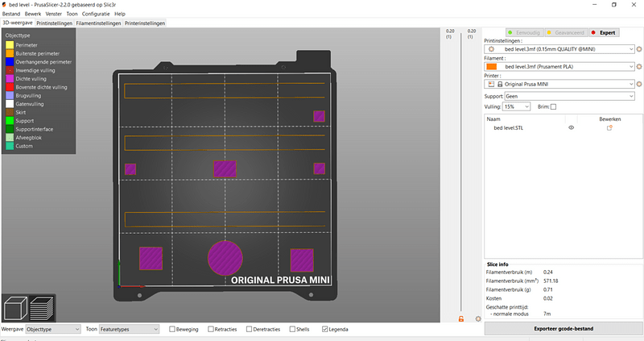This screenshot has height=341, width=644.
Task: Click the Naam column header
Action: click(493, 119)
